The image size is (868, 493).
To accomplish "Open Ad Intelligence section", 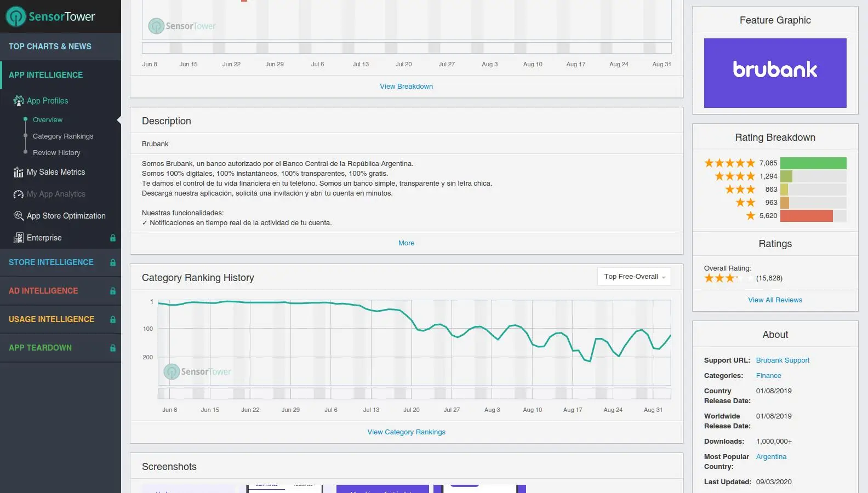I will pyautogui.click(x=60, y=291).
